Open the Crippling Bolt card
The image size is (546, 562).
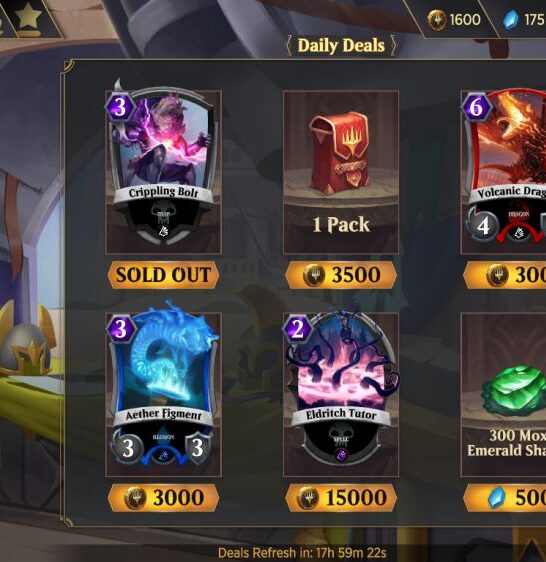click(163, 168)
